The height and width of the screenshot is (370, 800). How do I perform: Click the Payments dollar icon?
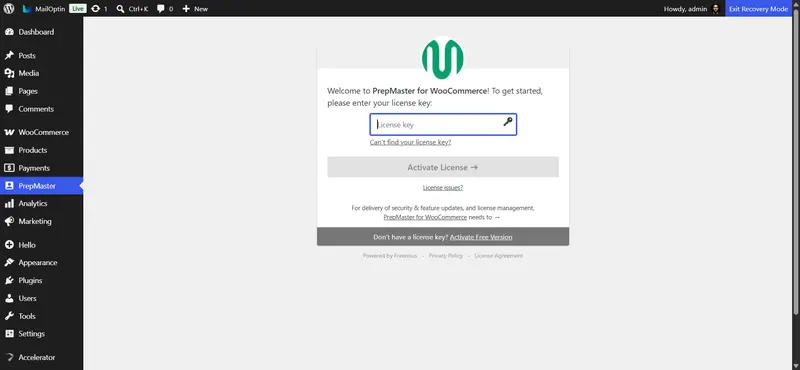[x=9, y=168]
